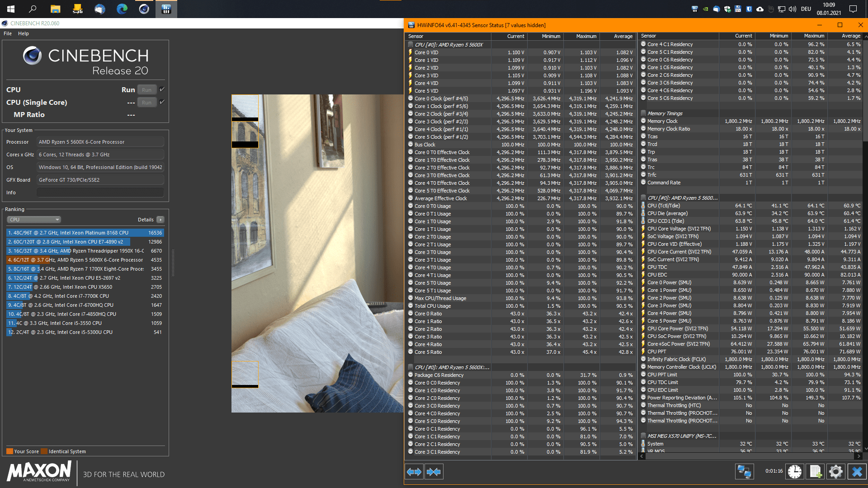Expand ranking Details arrow button
This screenshot has width=868, height=488.
pyautogui.click(x=160, y=220)
